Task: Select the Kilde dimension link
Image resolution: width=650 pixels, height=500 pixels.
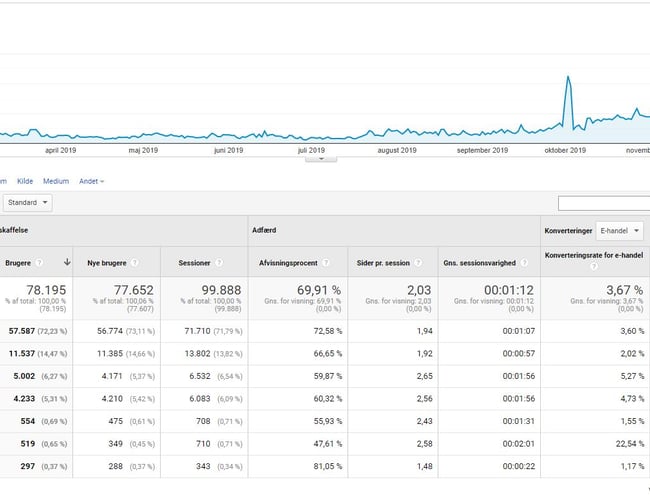Action: click(x=25, y=181)
